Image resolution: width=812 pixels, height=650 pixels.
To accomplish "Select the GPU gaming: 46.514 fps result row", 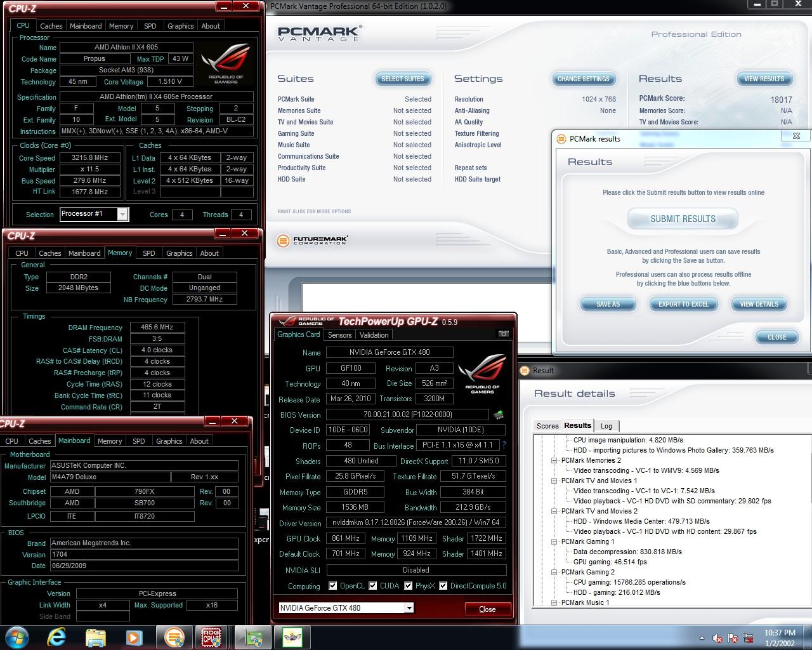I will click(610, 562).
